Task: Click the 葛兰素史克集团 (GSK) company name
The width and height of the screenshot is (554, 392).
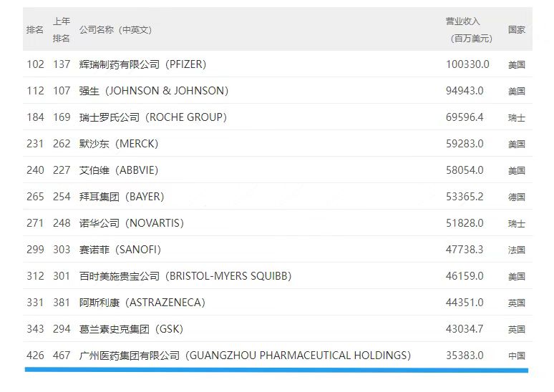Action: [132, 329]
